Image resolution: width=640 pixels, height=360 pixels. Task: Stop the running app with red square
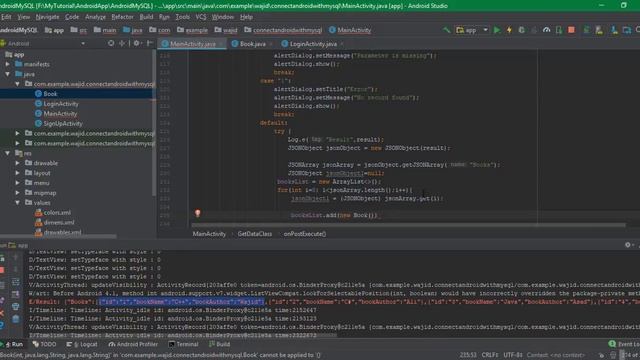pos(571,30)
